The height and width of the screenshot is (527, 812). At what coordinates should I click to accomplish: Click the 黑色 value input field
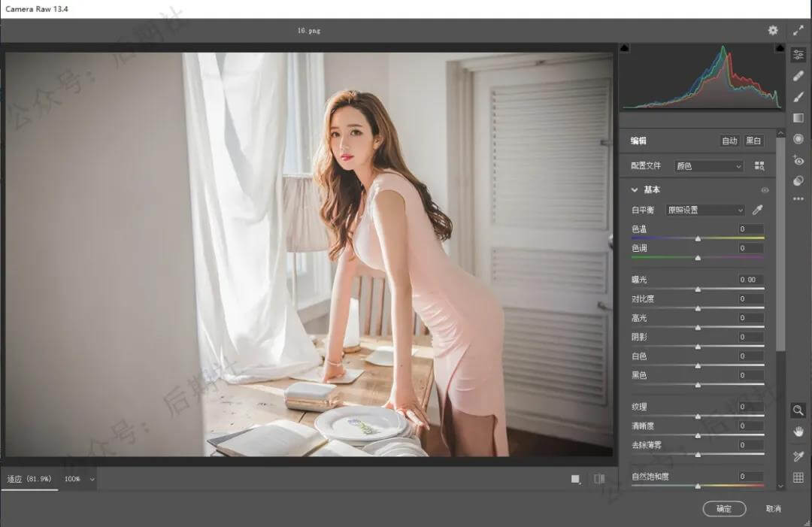click(x=750, y=375)
